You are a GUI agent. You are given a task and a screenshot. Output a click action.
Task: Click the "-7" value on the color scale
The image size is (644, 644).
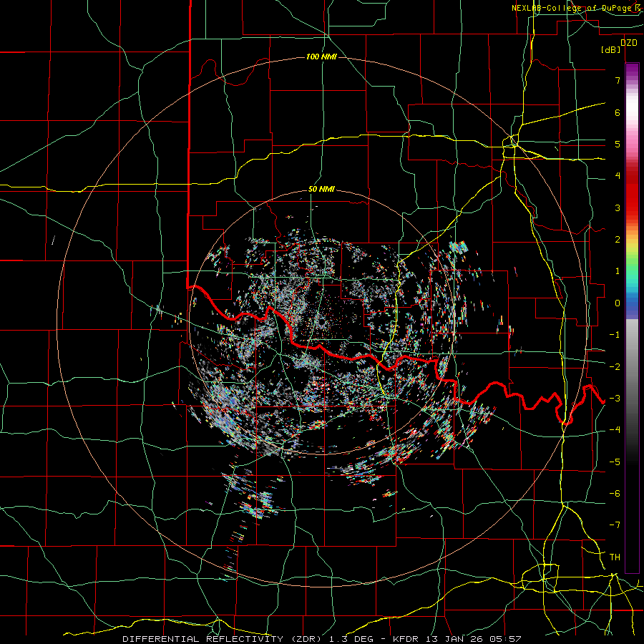[x=615, y=525]
